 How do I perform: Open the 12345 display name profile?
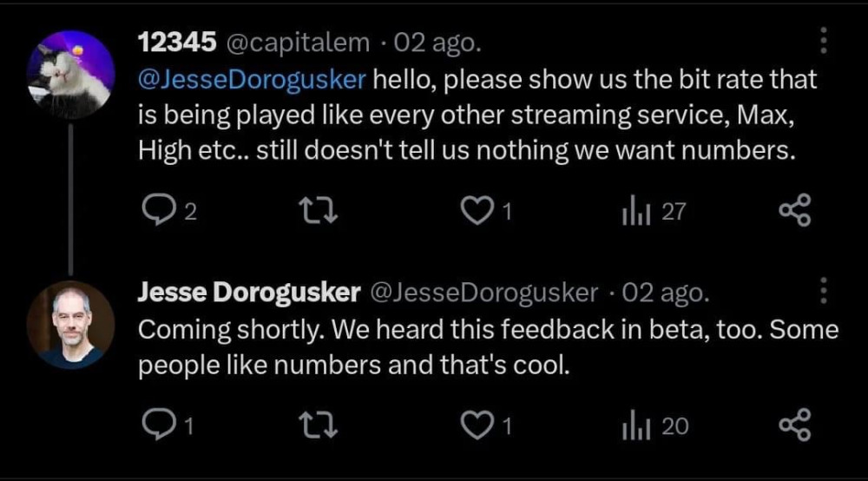point(178,42)
